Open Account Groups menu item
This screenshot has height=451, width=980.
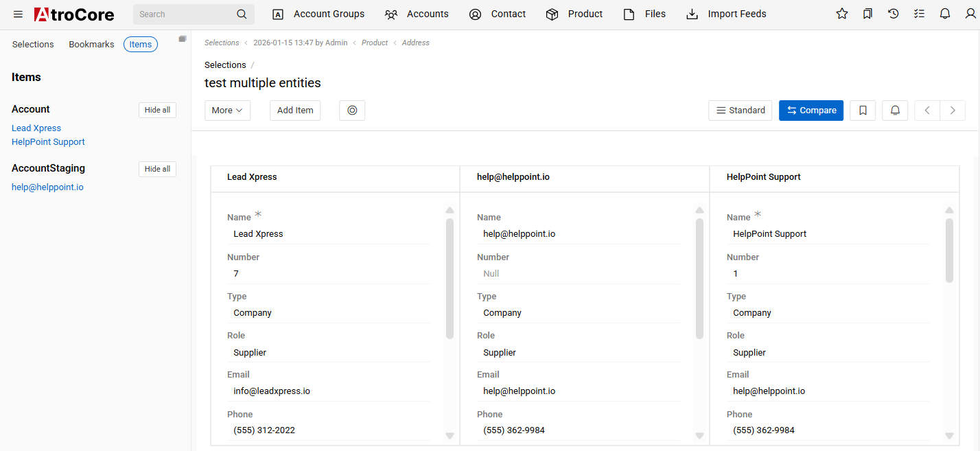pyautogui.click(x=319, y=14)
